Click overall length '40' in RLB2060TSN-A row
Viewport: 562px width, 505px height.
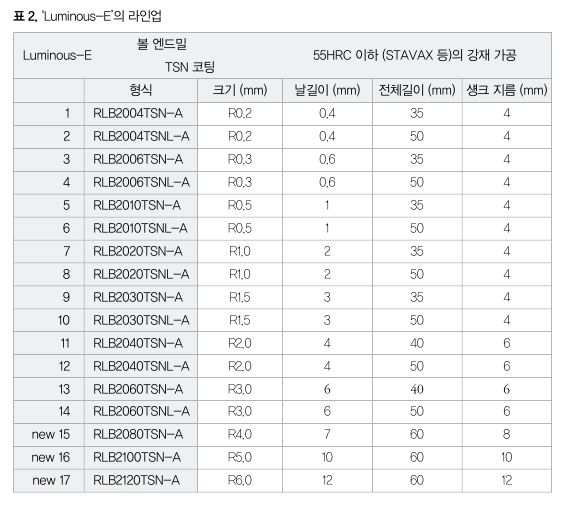(x=417, y=389)
